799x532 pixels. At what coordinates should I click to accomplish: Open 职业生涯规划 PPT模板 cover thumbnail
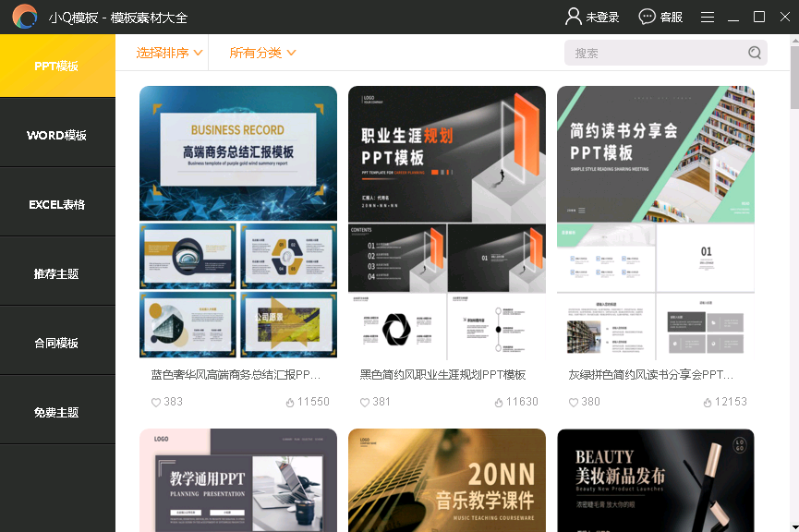447,154
